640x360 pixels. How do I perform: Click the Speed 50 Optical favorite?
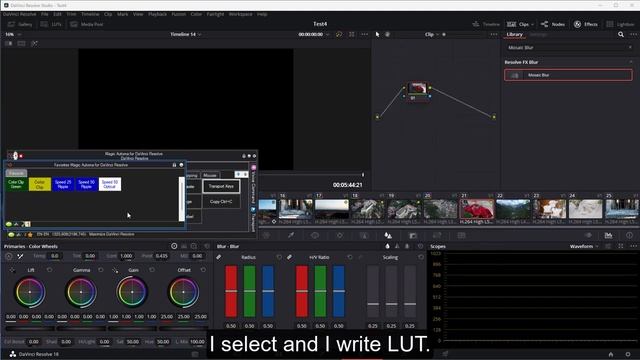(x=110, y=184)
